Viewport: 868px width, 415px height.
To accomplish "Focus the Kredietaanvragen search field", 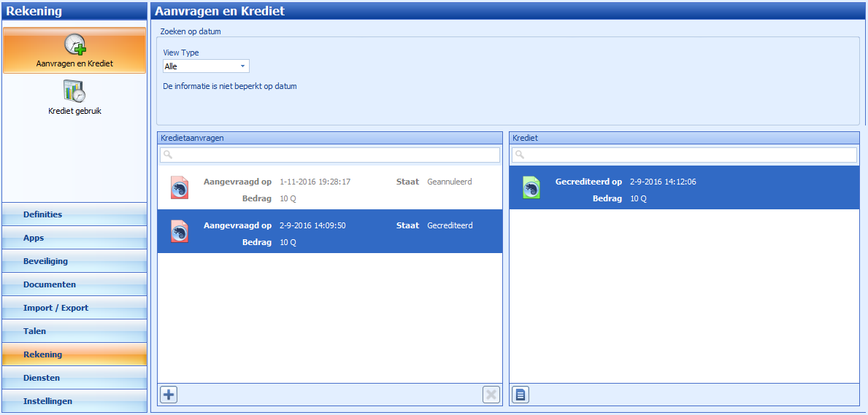I will coord(330,155).
